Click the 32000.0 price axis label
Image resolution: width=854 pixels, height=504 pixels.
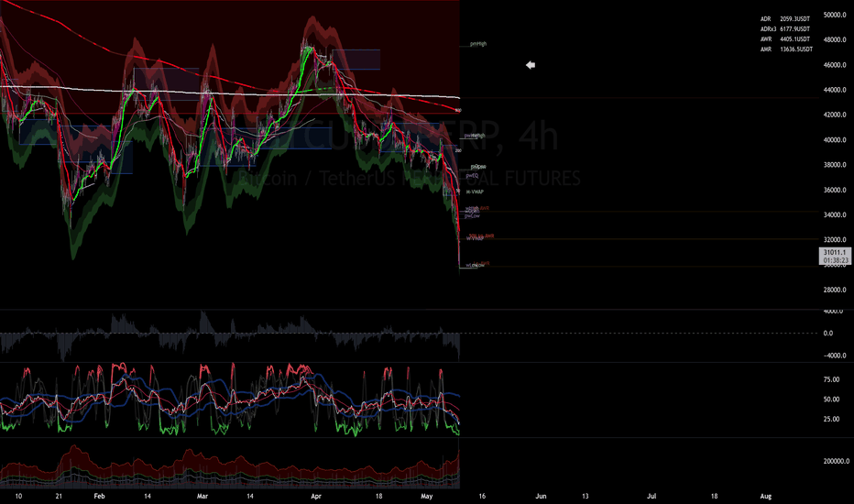(x=835, y=240)
